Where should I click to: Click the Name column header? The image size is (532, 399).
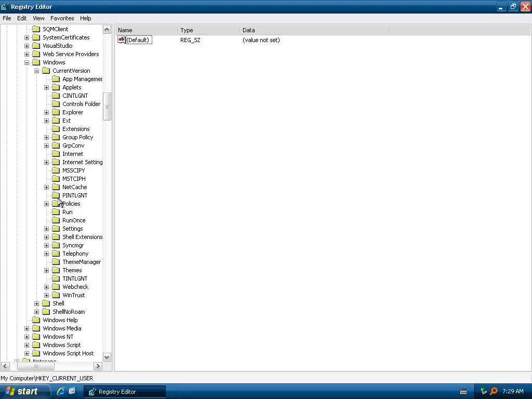point(146,30)
